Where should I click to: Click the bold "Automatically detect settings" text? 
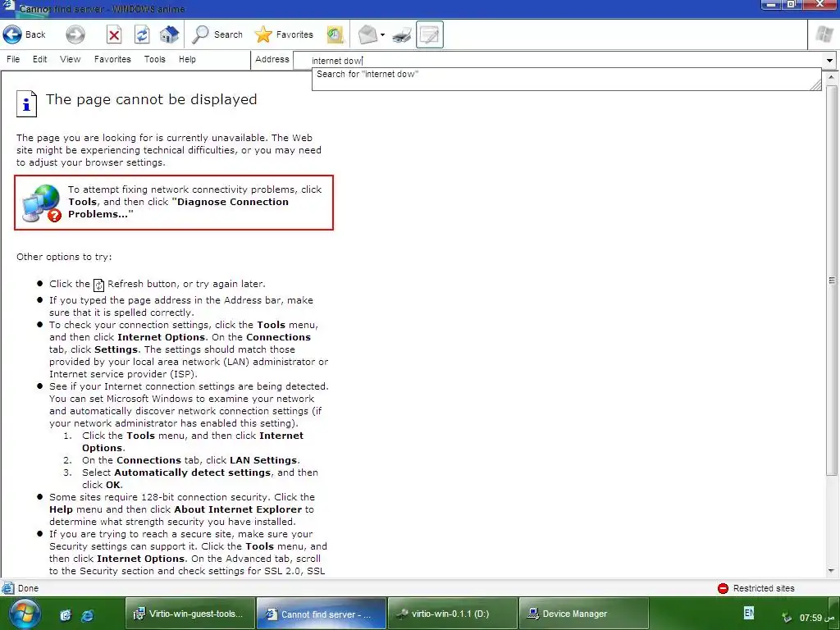(x=192, y=472)
